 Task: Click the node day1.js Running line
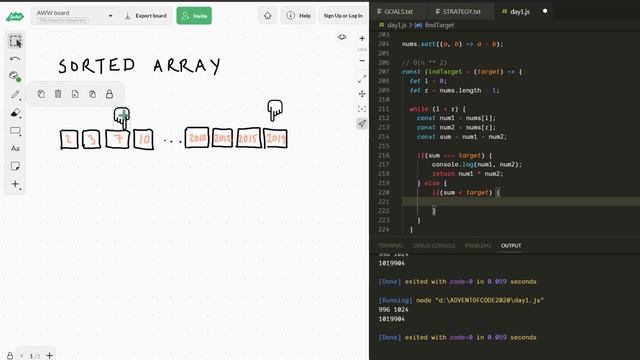(461, 300)
